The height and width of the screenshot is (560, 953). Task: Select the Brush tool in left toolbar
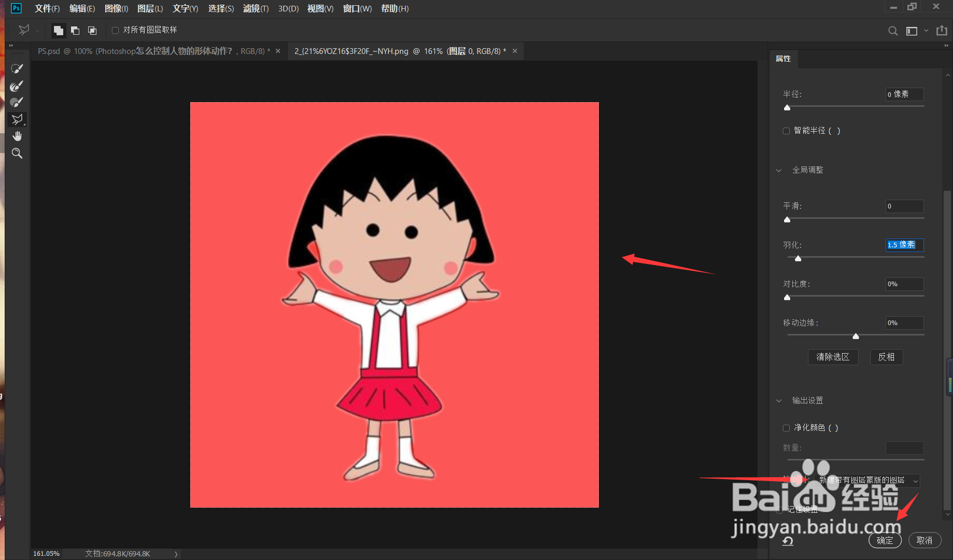(17, 102)
